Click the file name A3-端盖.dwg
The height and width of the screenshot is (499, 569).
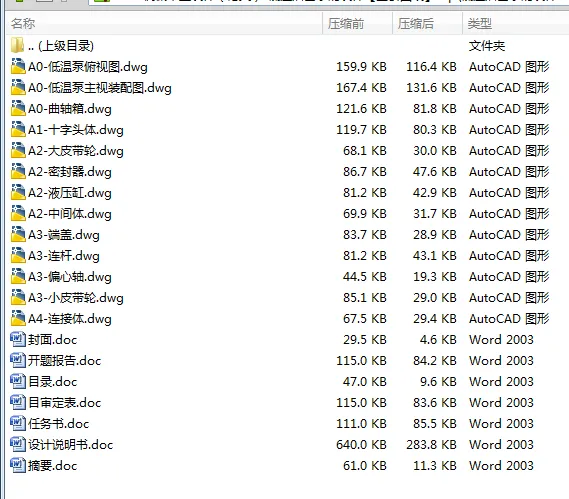point(64,235)
